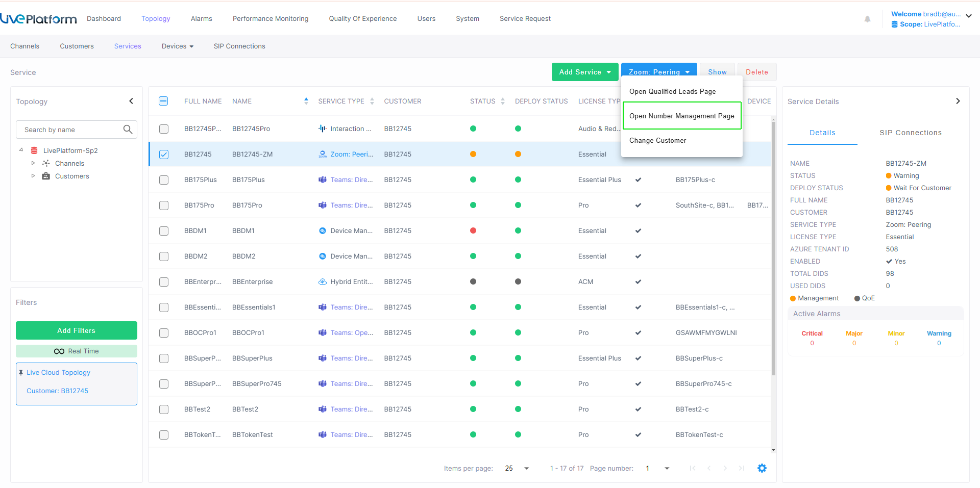Viewport: 980px width, 488px height.
Task: Click the red status dot for BBDM1
Action: tap(473, 230)
